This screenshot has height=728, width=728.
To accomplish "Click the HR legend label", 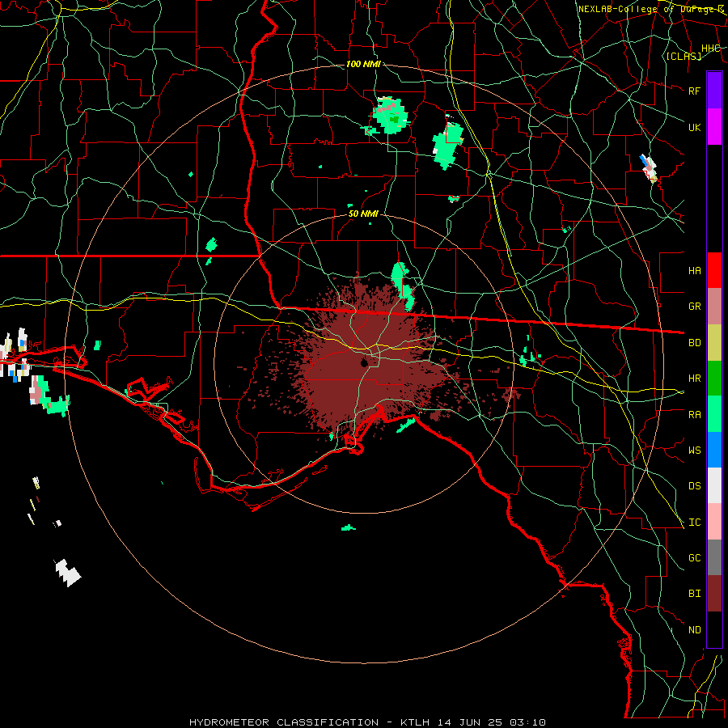I will pyautogui.click(x=695, y=379).
